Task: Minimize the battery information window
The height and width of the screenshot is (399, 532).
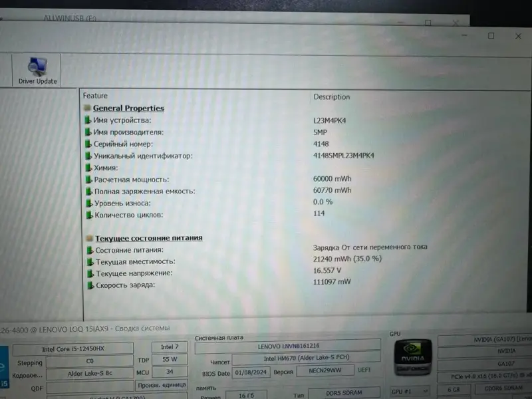Action: 464,35
